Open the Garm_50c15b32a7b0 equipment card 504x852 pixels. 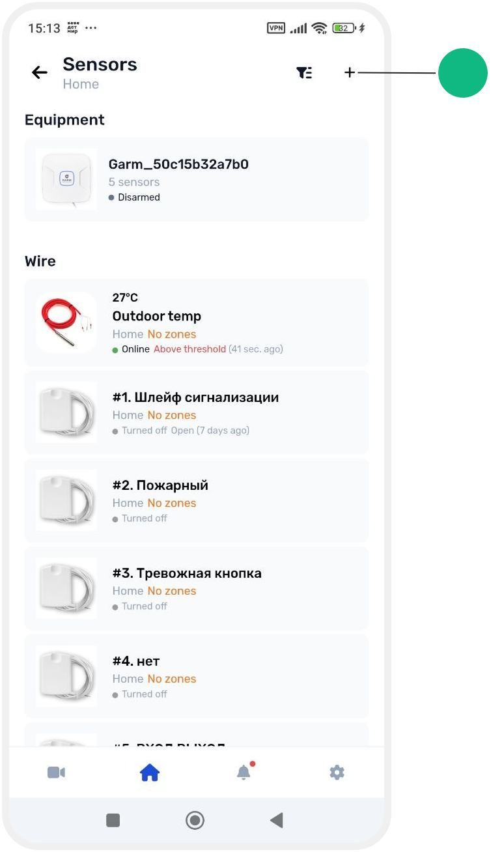click(x=197, y=179)
